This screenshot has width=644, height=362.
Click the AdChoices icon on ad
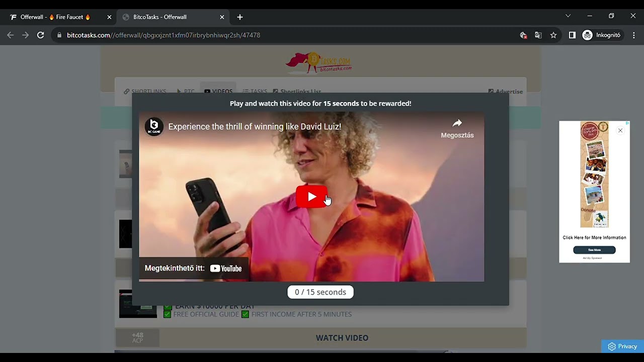click(627, 123)
